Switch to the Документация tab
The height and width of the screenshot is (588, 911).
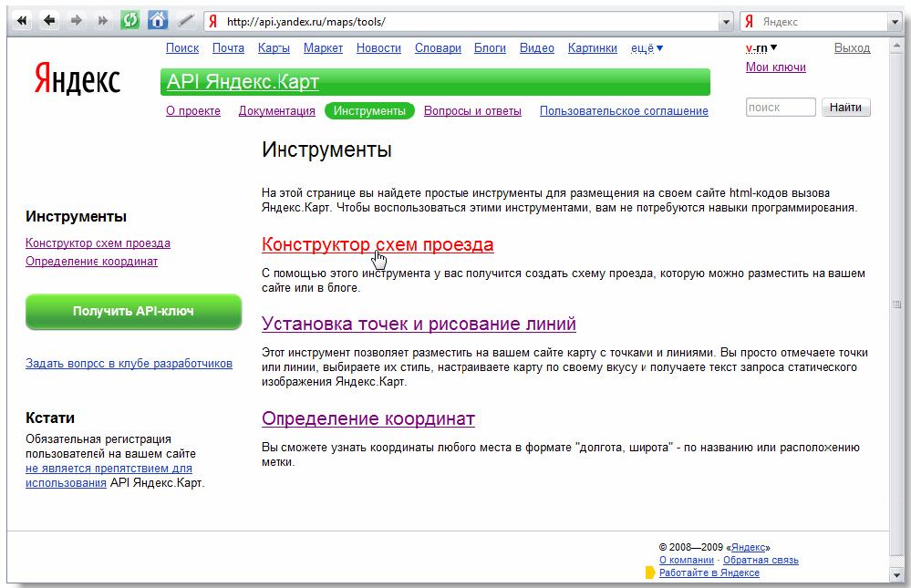pyautogui.click(x=276, y=111)
